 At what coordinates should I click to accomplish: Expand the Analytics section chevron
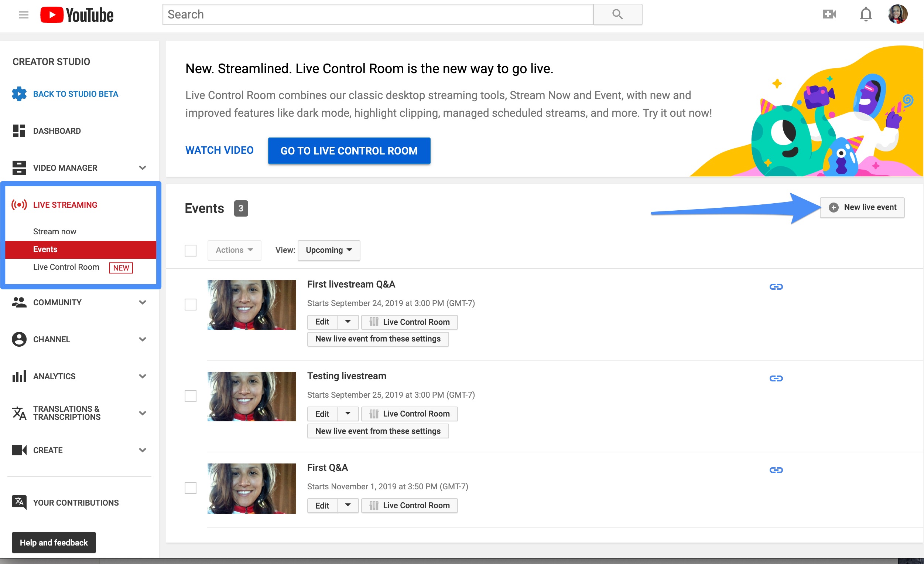pyautogui.click(x=143, y=376)
